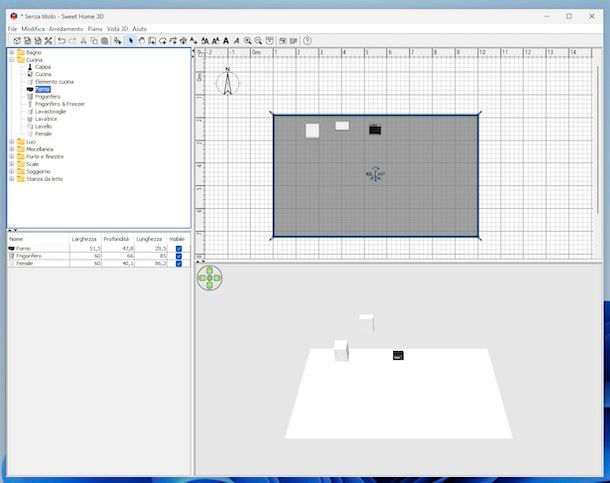Image resolution: width=610 pixels, height=483 pixels.
Task: Click the Help question mark icon
Action: click(307, 40)
